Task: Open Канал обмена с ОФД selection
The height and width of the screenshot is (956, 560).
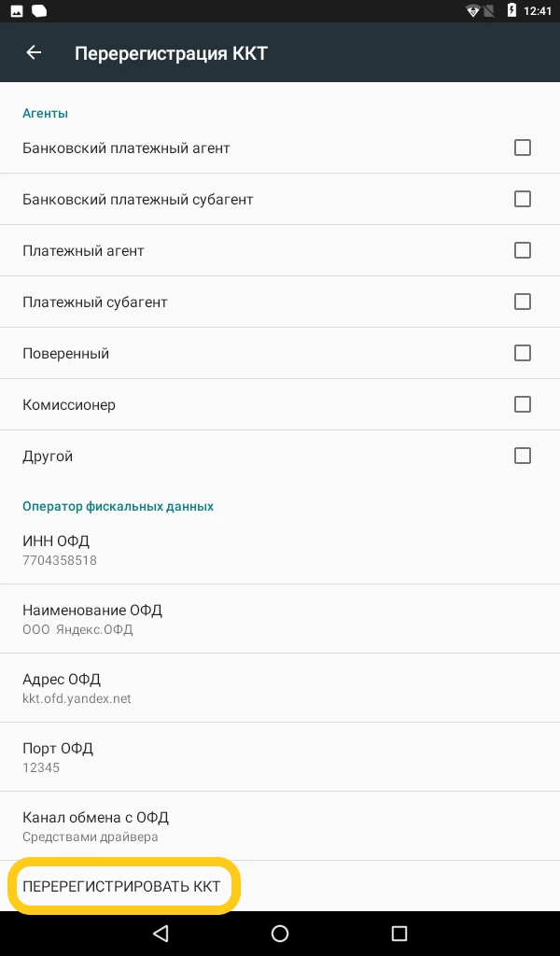Action: pyautogui.click(x=280, y=826)
